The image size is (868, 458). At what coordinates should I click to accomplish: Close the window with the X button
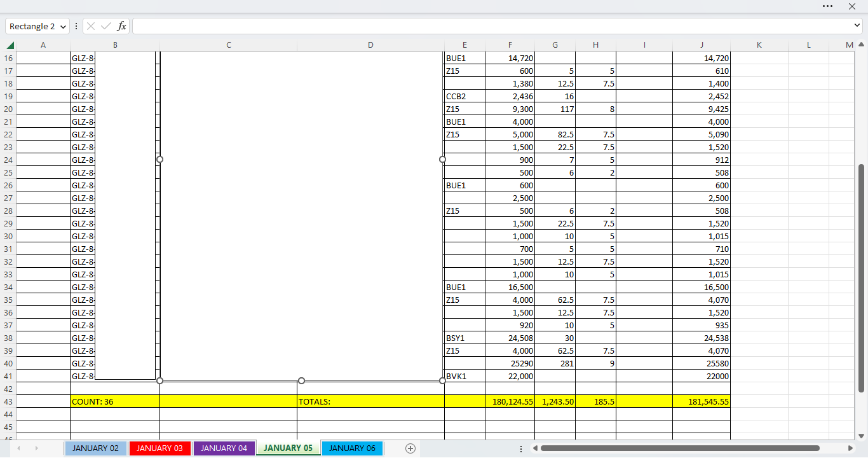coord(852,6)
